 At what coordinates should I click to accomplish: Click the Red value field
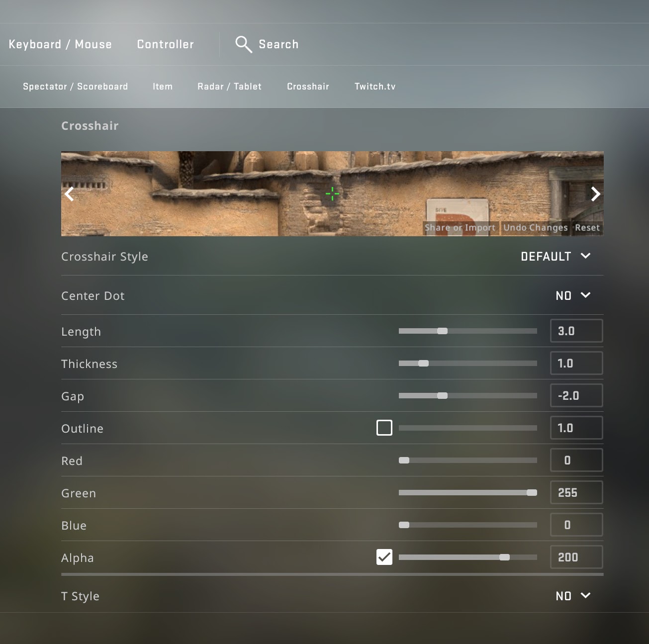[576, 460]
